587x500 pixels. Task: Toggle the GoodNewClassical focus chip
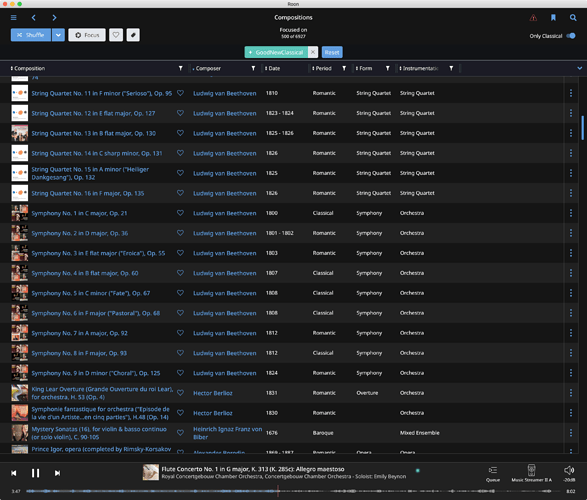point(276,52)
